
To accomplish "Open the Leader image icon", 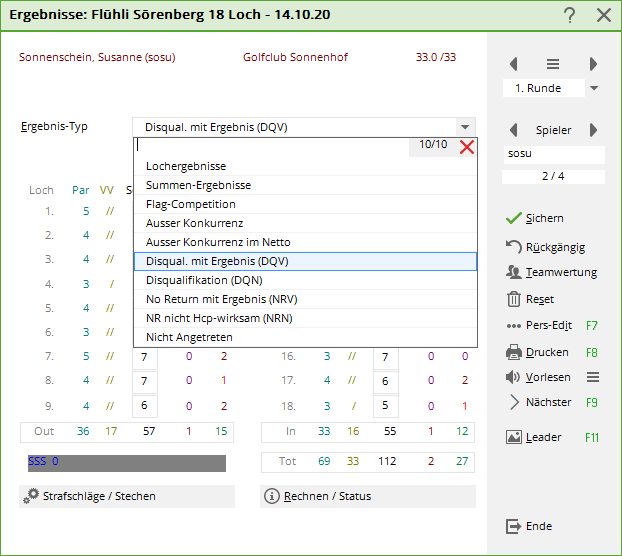I will [514, 437].
